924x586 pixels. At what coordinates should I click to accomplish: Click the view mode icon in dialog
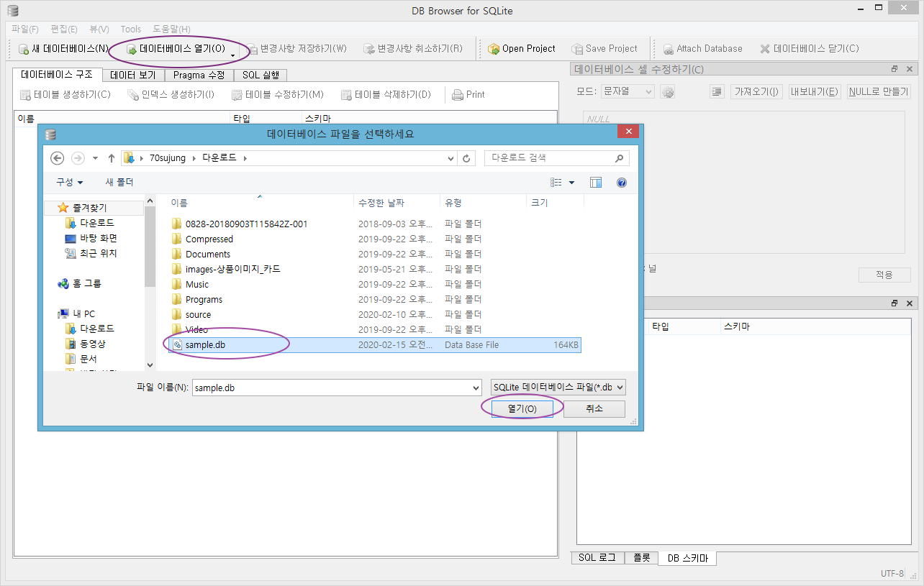click(x=556, y=183)
